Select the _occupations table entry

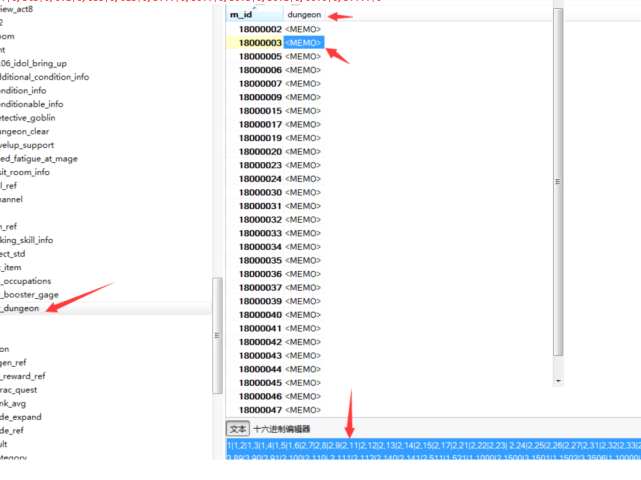(26, 281)
